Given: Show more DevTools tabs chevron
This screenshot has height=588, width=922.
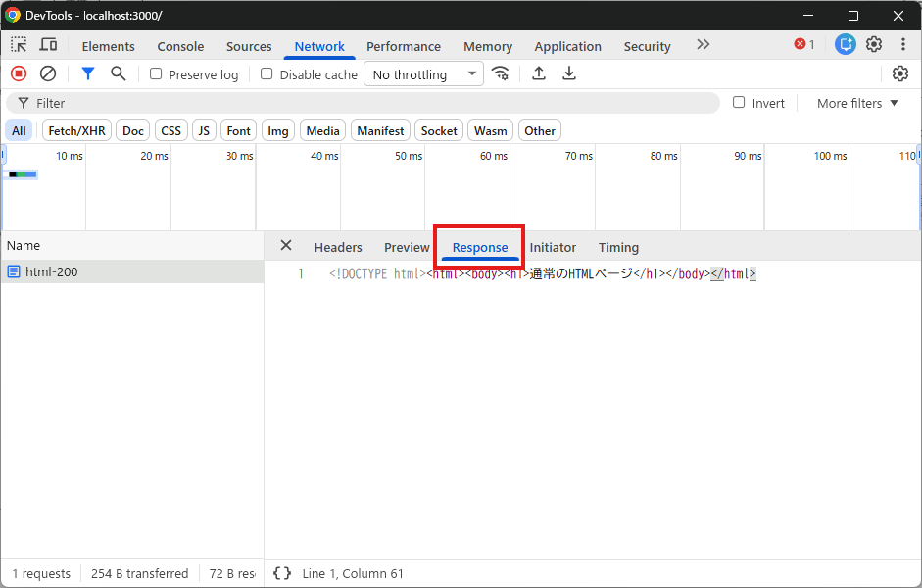Looking at the screenshot, I should click(704, 45).
